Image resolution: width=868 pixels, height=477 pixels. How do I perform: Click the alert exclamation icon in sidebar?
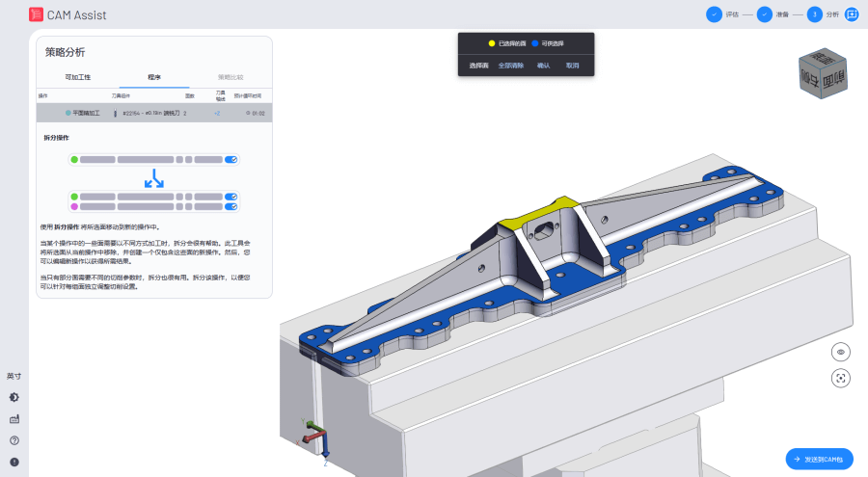(x=14, y=462)
